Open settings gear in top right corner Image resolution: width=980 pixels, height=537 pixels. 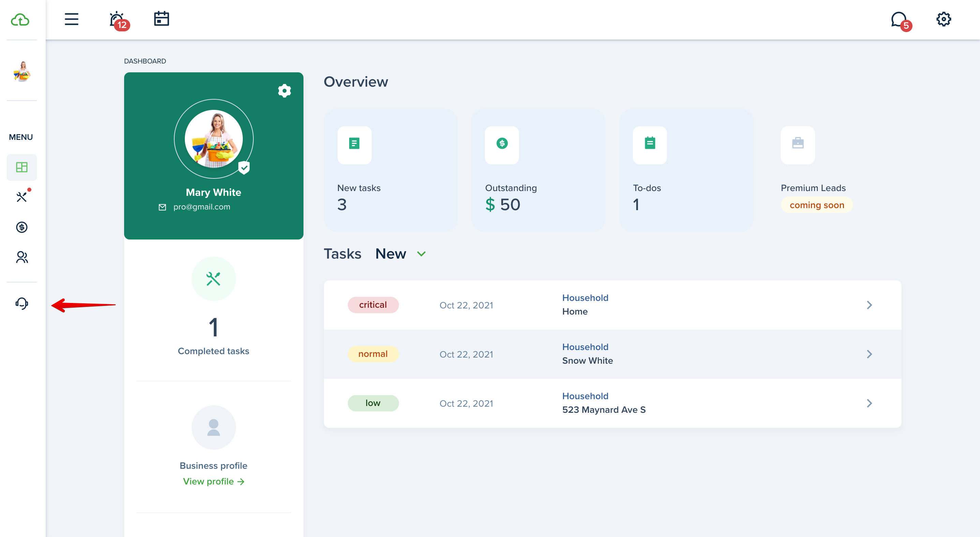point(944,19)
